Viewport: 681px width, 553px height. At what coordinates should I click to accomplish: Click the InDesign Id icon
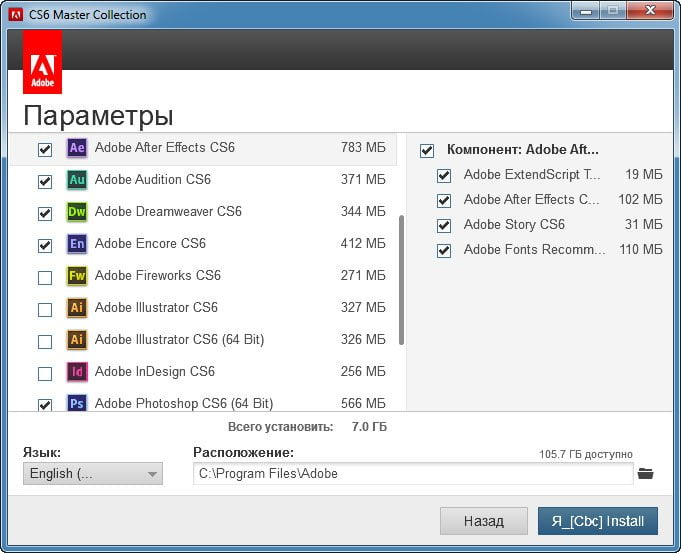click(77, 372)
